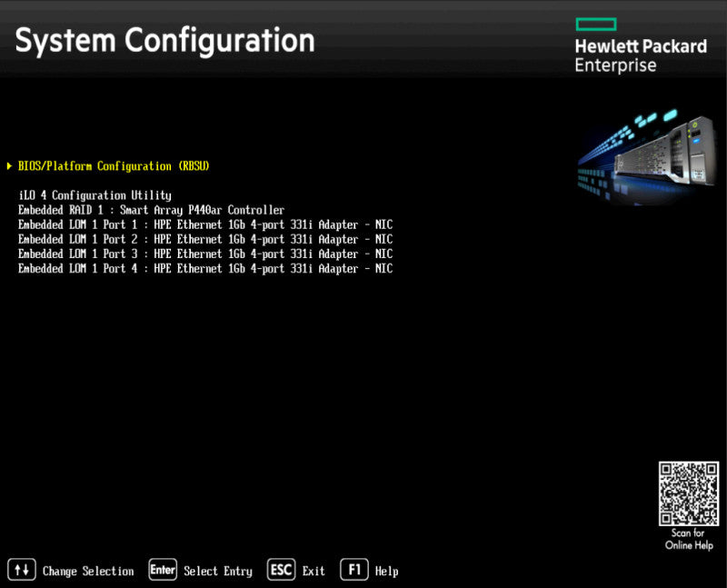Click the Select Entry label
The height and width of the screenshot is (588, 727).
pyautogui.click(x=218, y=572)
